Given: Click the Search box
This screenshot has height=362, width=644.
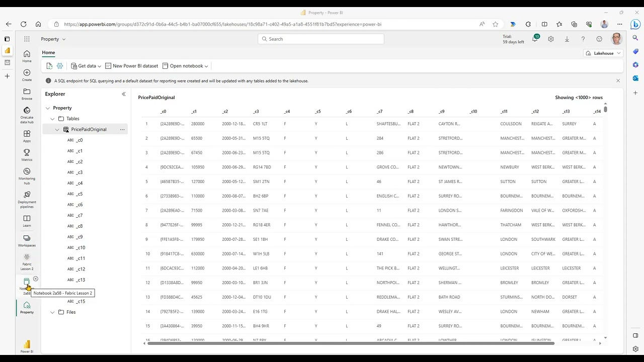Looking at the screenshot, I should [320, 39].
